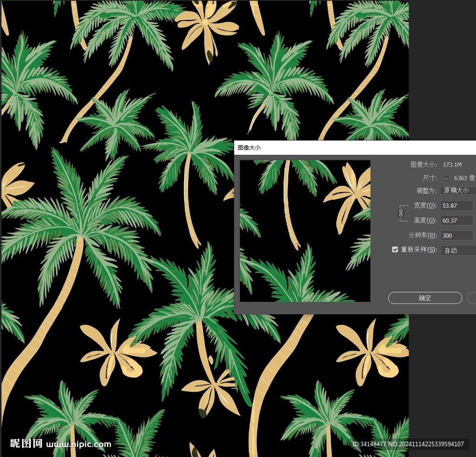This screenshot has height=457, width=476.
Task: Click the 重新采样(S) label text
Action: pyautogui.click(x=419, y=250)
